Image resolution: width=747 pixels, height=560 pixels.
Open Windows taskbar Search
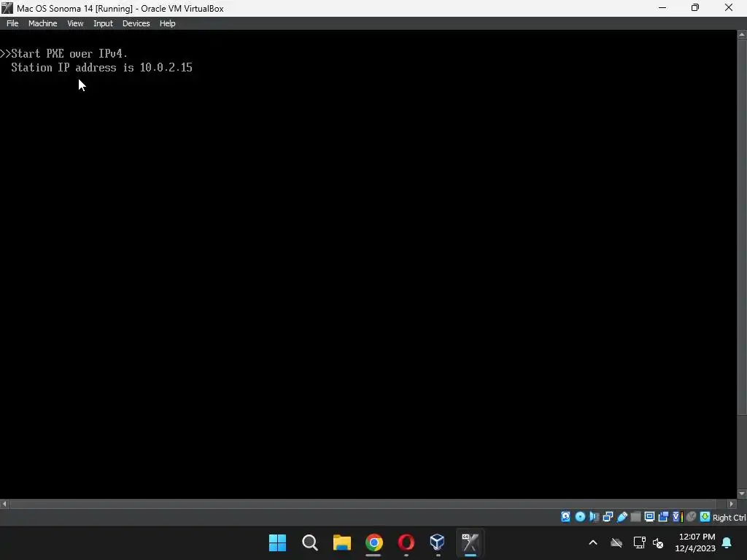pyautogui.click(x=309, y=542)
